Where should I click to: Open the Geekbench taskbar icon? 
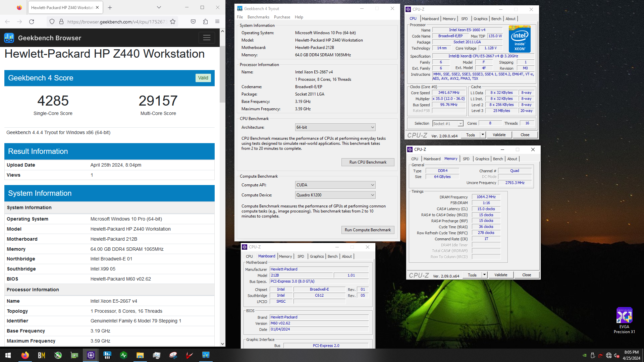click(x=206, y=355)
